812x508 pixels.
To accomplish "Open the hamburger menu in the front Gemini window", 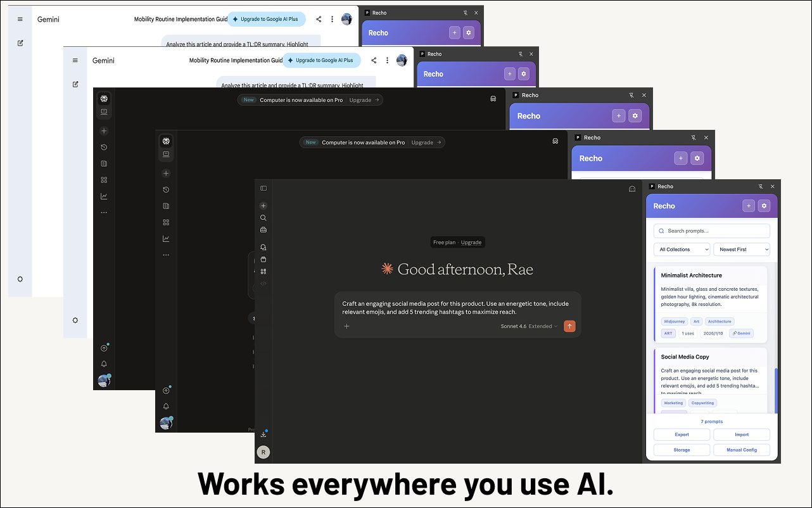I will pos(75,60).
